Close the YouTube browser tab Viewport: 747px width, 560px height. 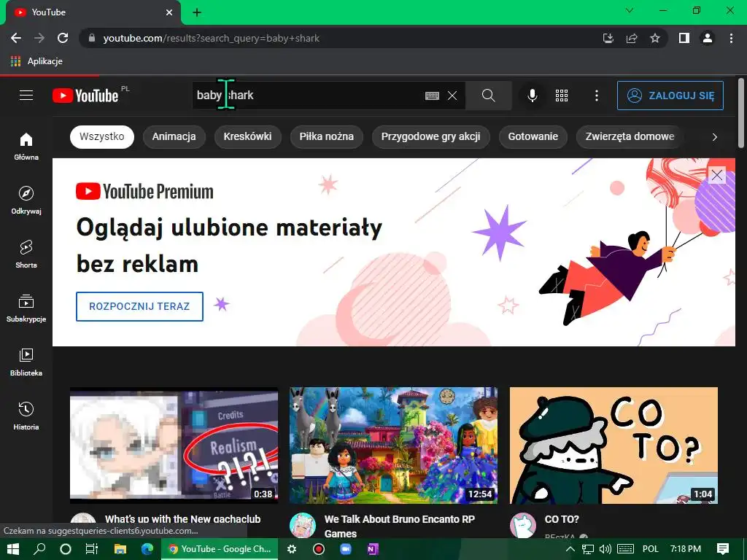[169, 12]
